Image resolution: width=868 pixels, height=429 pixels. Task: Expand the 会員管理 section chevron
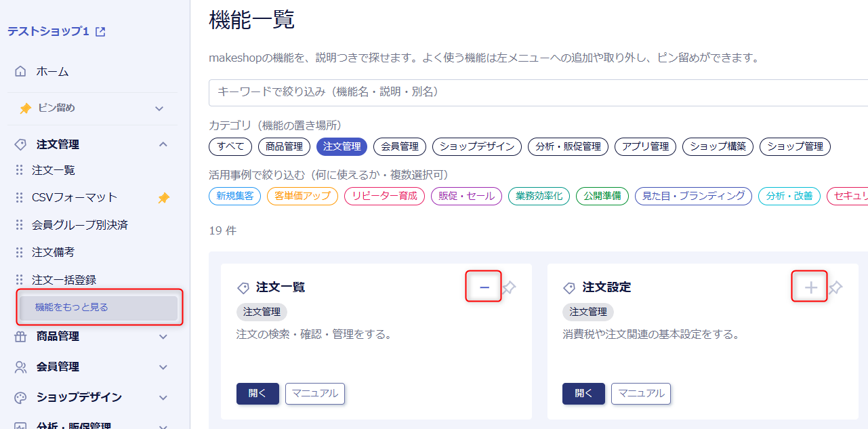(x=163, y=367)
